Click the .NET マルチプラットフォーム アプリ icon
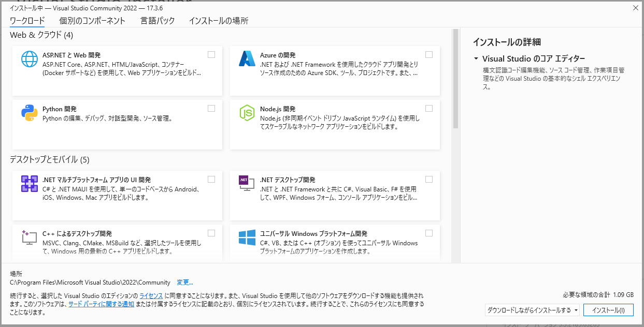The width and height of the screenshot is (644, 327). 30,184
